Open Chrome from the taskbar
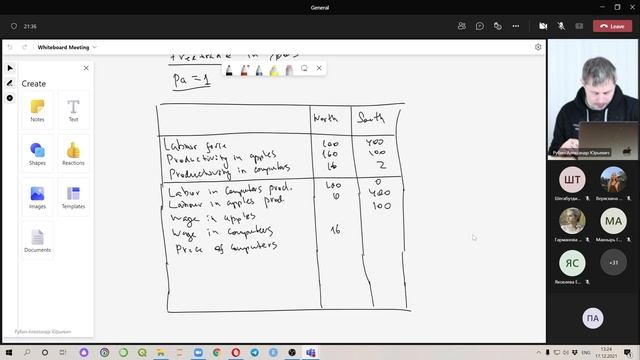Image resolution: width=640 pixels, height=360 pixels. pyautogui.click(x=217, y=352)
